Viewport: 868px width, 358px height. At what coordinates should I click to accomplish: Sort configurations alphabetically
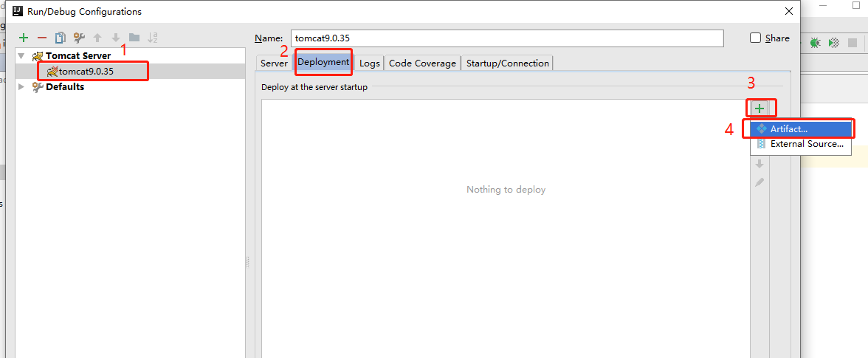(153, 38)
